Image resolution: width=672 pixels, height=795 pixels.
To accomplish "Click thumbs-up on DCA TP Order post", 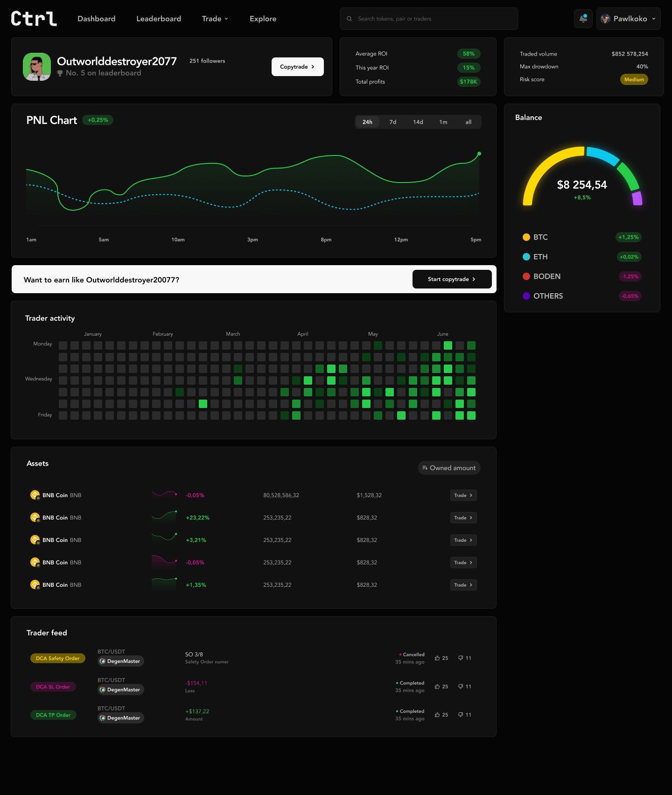I will 441,715.
